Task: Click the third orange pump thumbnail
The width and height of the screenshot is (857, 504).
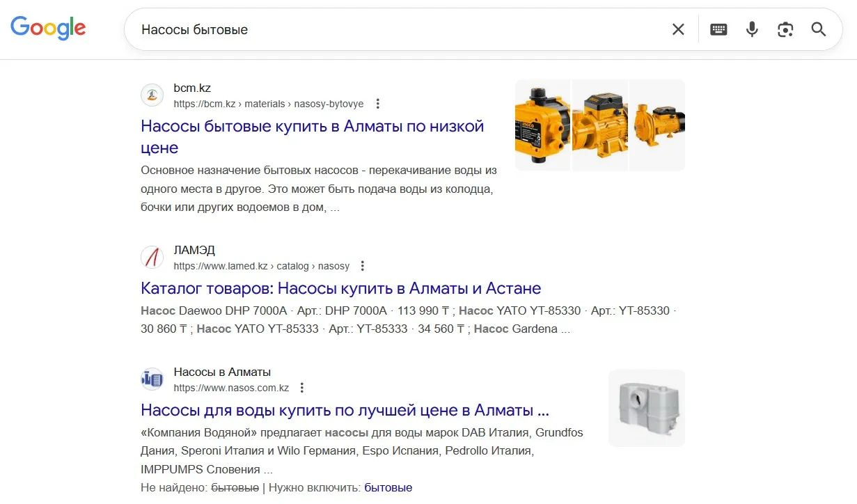Action: coord(657,125)
